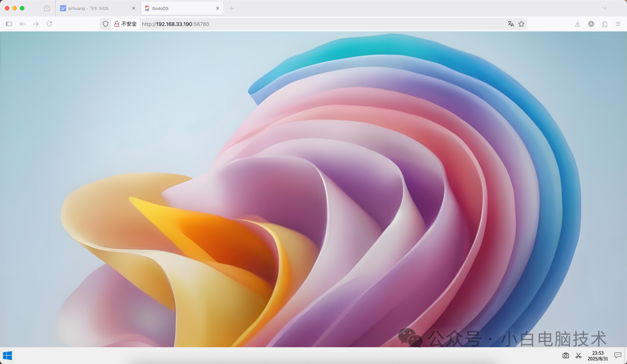Open the taskbar clock showing 23:53
Viewport: 627px width, 364px height.
598,356
